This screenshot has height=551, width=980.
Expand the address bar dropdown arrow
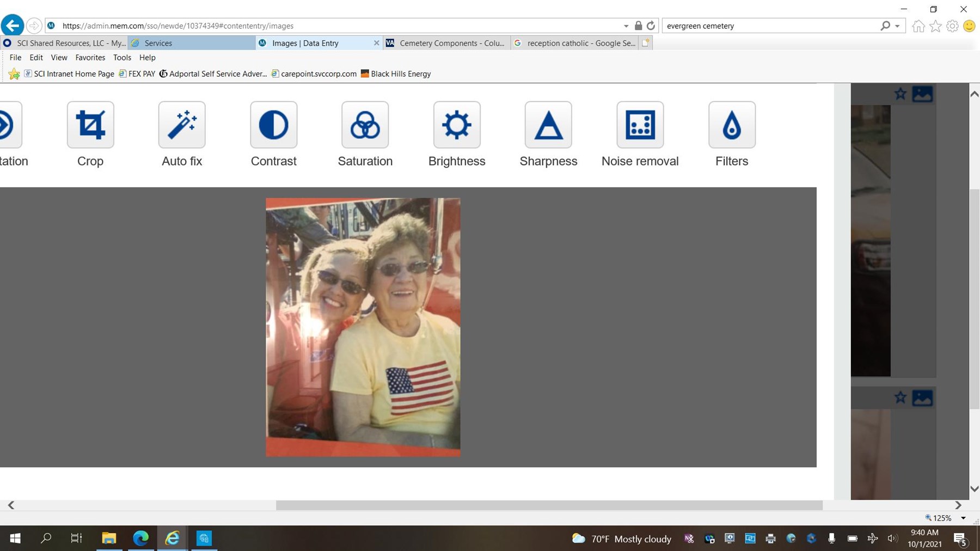[626, 26]
